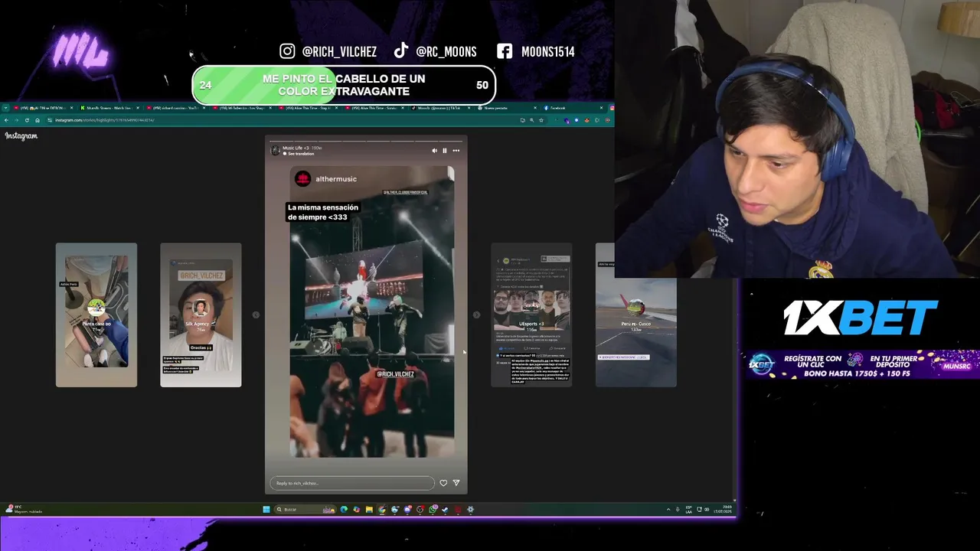Click the story progress bar segments
The width and height of the screenshot is (980, 551).
pos(366,141)
